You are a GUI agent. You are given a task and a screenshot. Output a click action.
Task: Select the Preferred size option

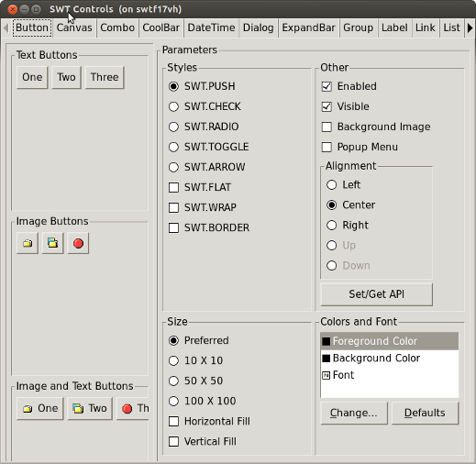click(x=173, y=340)
